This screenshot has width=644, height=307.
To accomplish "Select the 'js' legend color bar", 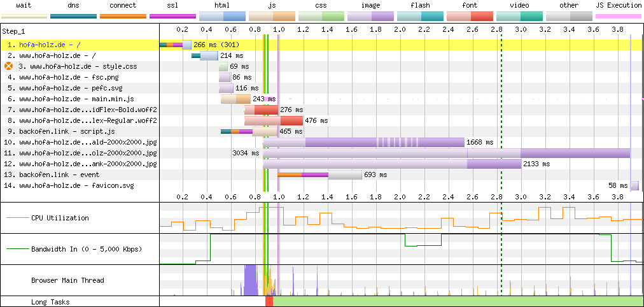I will tap(272, 17).
